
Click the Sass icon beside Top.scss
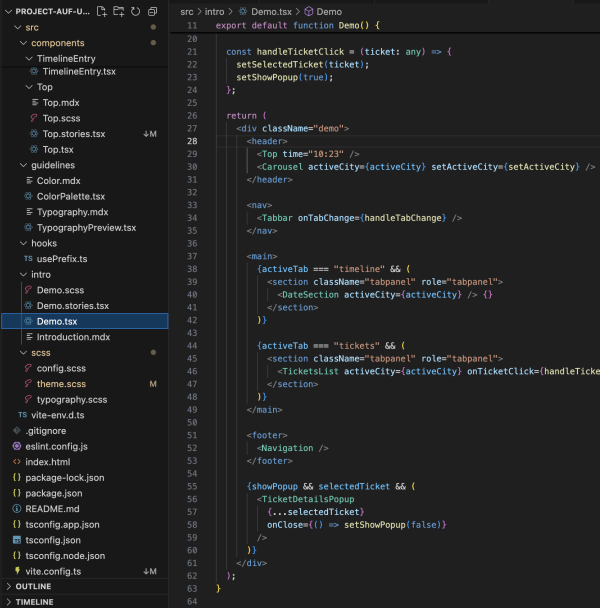tap(34, 118)
